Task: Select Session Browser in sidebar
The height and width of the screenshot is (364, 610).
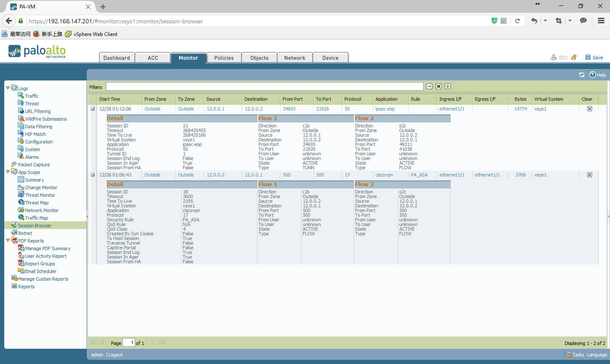Action: point(35,226)
